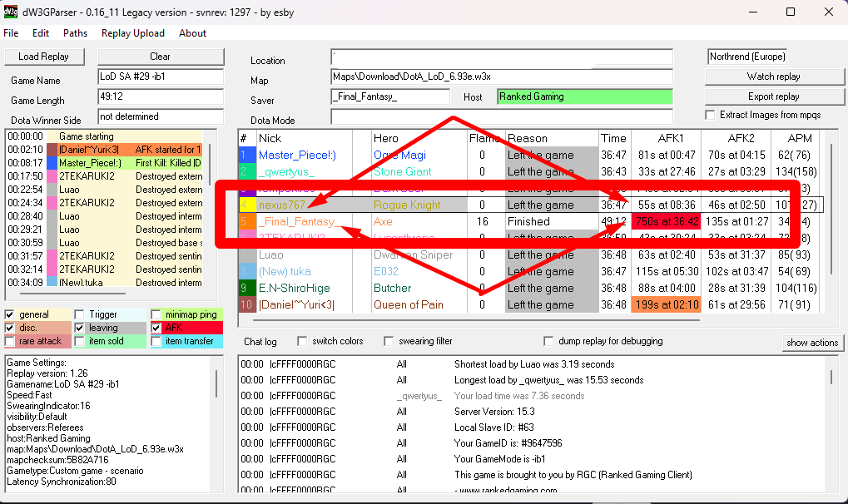Open the Edit menu
This screenshot has width=848, height=504.
point(41,33)
